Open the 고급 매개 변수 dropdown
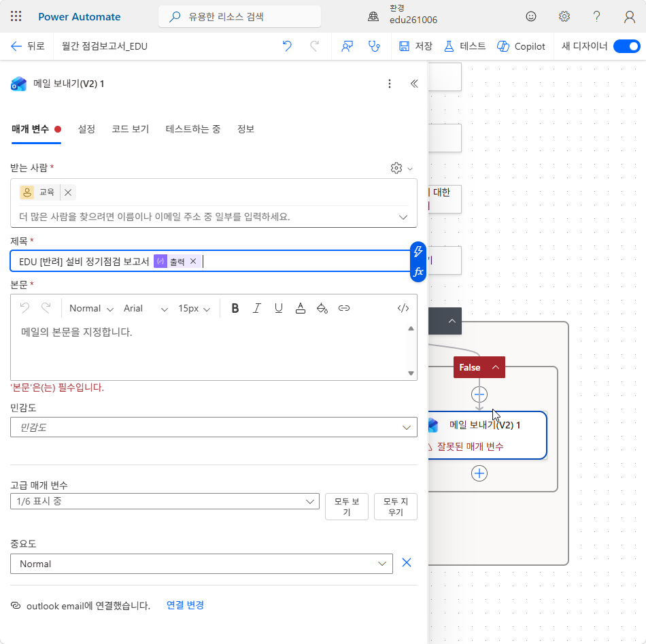The height and width of the screenshot is (644, 646). (165, 501)
